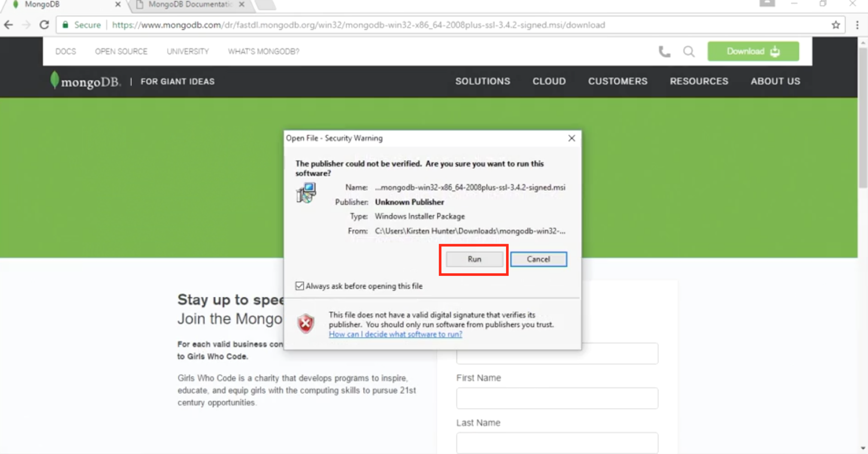Image resolution: width=868 pixels, height=454 pixels.
Task: Click the scrollbar up arrow
Action: pos(863,42)
